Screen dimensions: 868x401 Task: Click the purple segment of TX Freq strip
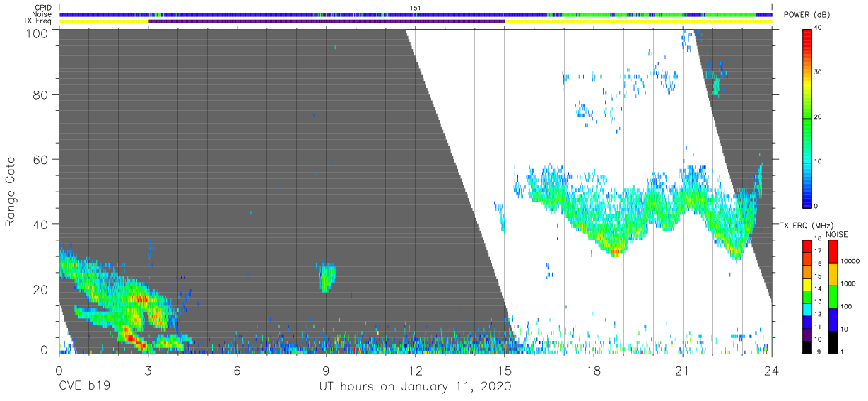coord(327,21)
